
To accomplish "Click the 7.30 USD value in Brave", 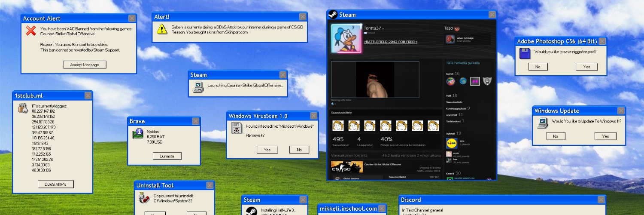I will [x=155, y=142].
